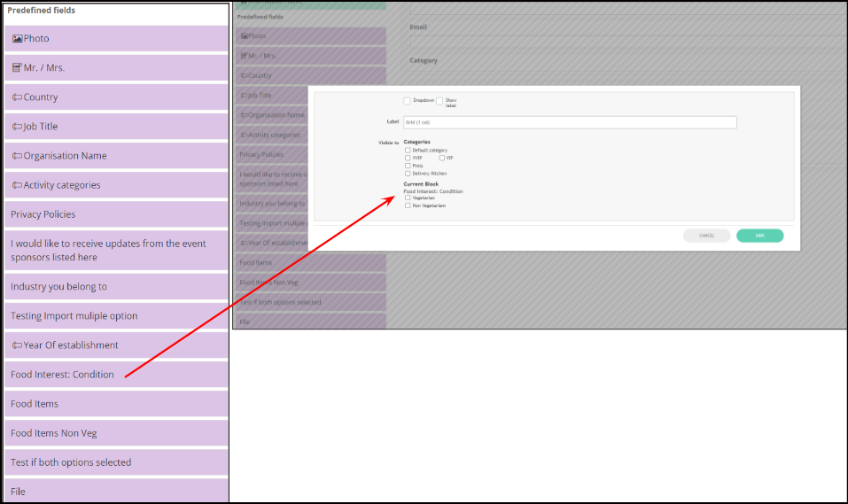Select Food Interest: Condition in enlarged panel
848x504 pixels.
116,374
